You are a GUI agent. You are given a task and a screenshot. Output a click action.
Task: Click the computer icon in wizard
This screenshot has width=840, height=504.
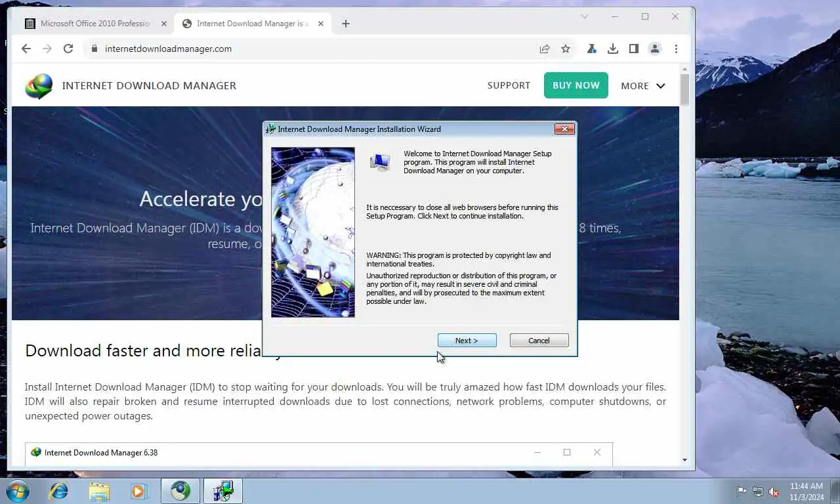coord(380,162)
